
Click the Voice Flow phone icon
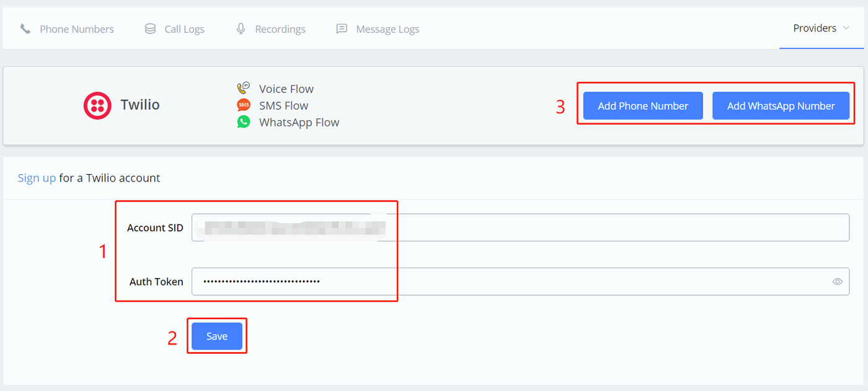point(244,89)
